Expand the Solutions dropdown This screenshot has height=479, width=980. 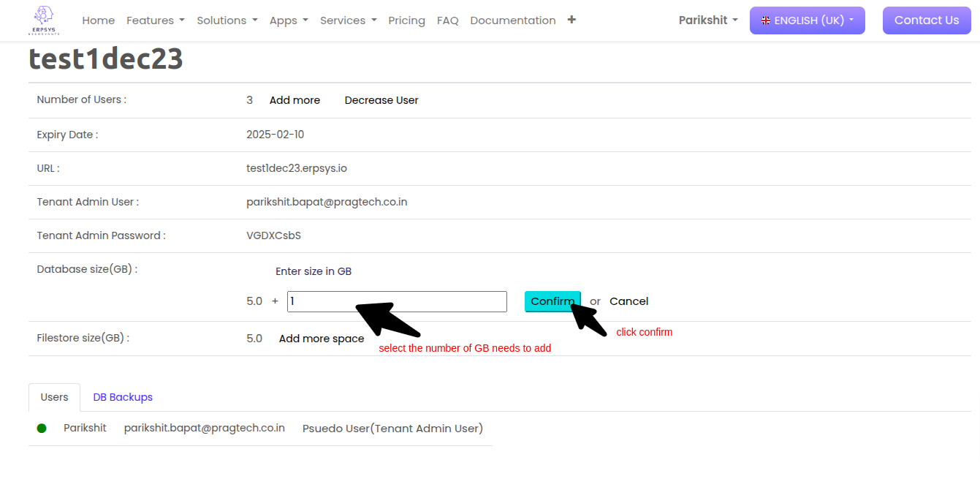point(227,20)
